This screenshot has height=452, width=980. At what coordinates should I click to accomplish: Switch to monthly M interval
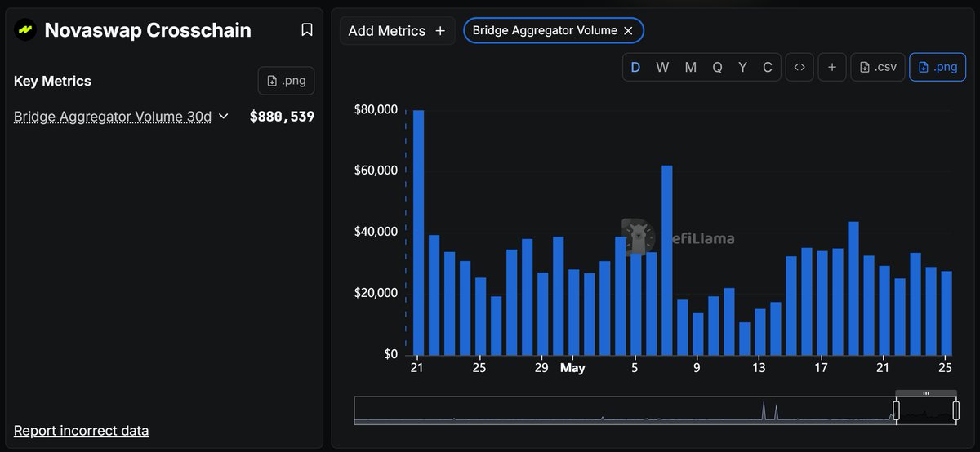pos(690,67)
